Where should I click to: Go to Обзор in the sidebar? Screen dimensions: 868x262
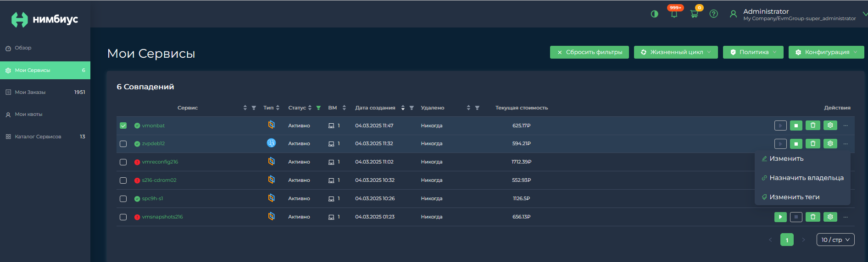tap(45, 48)
